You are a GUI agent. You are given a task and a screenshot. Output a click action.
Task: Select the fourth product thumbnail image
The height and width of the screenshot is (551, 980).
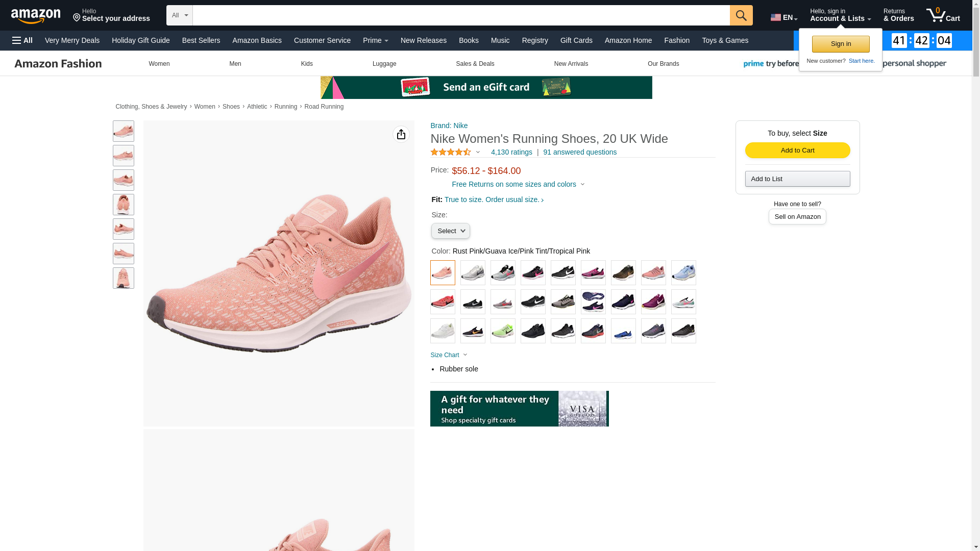(x=124, y=205)
